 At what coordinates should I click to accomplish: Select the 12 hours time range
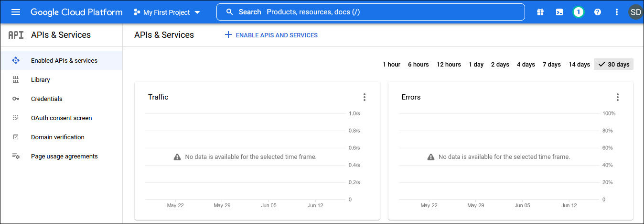449,64
